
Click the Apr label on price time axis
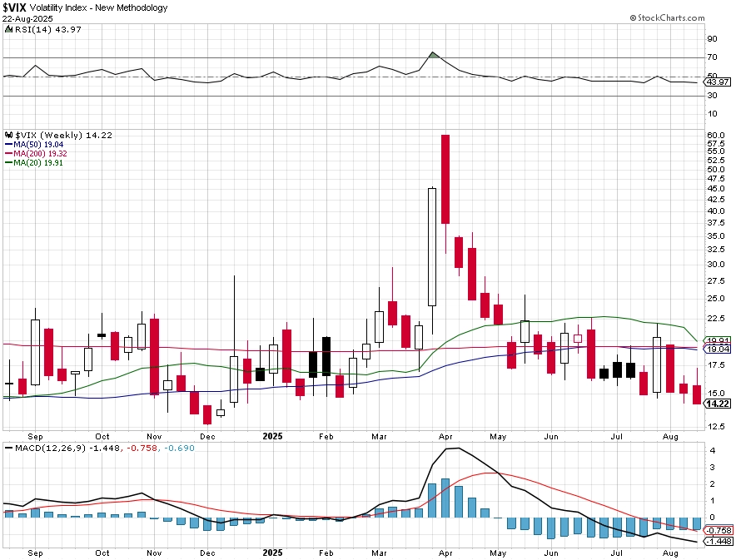[x=445, y=437]
